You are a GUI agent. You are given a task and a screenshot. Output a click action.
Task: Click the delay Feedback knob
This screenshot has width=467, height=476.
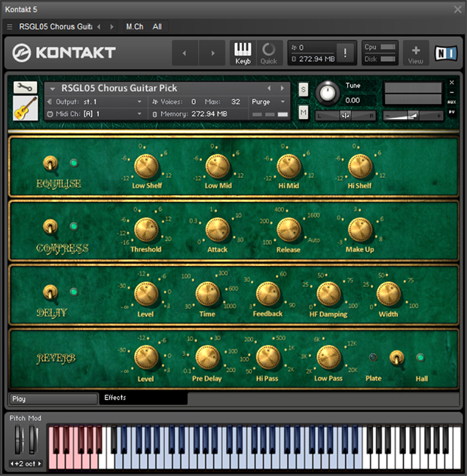point(268,294)
